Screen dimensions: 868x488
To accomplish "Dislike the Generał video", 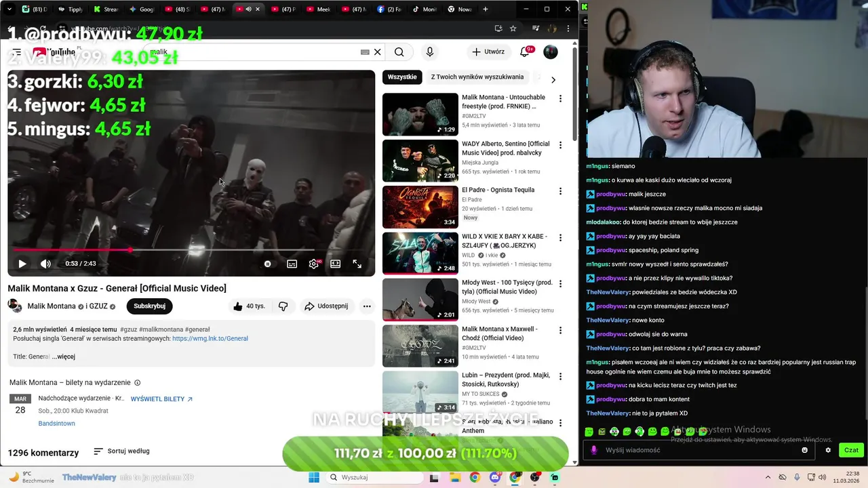I will [283, 306].
